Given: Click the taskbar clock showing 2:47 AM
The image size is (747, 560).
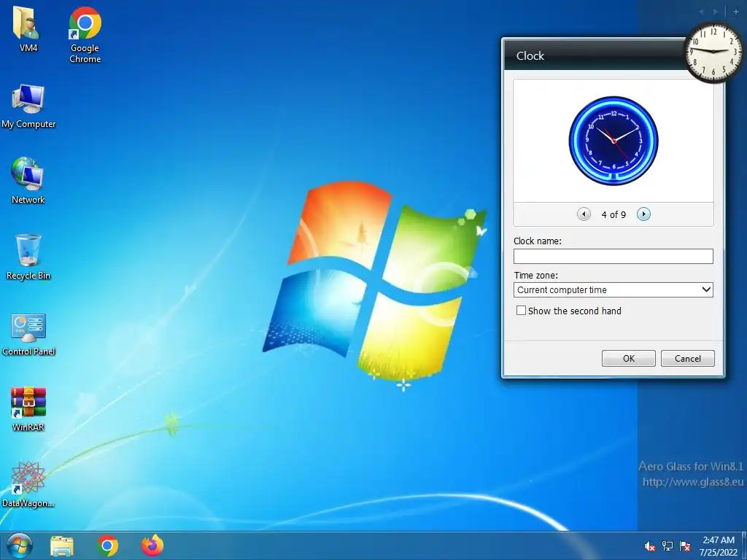Looking at the screenshot, I should click(719, 546).
